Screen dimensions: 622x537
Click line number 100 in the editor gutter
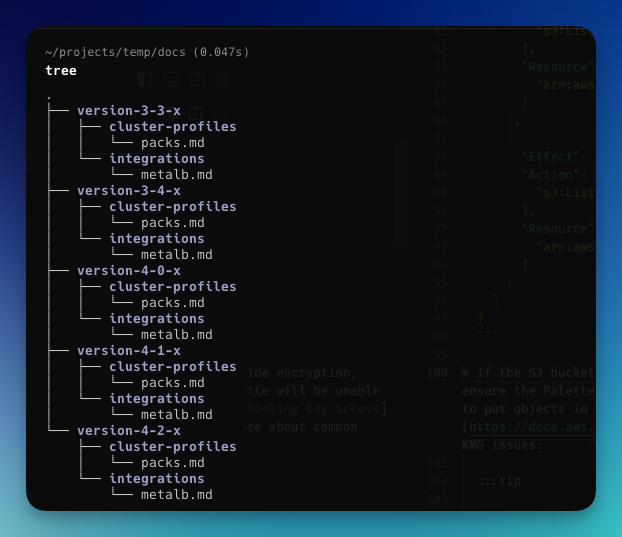(x=437, y=373)
